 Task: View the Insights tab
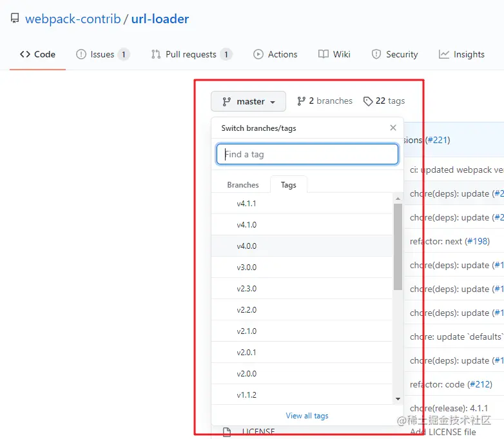[x=461, y=54]
